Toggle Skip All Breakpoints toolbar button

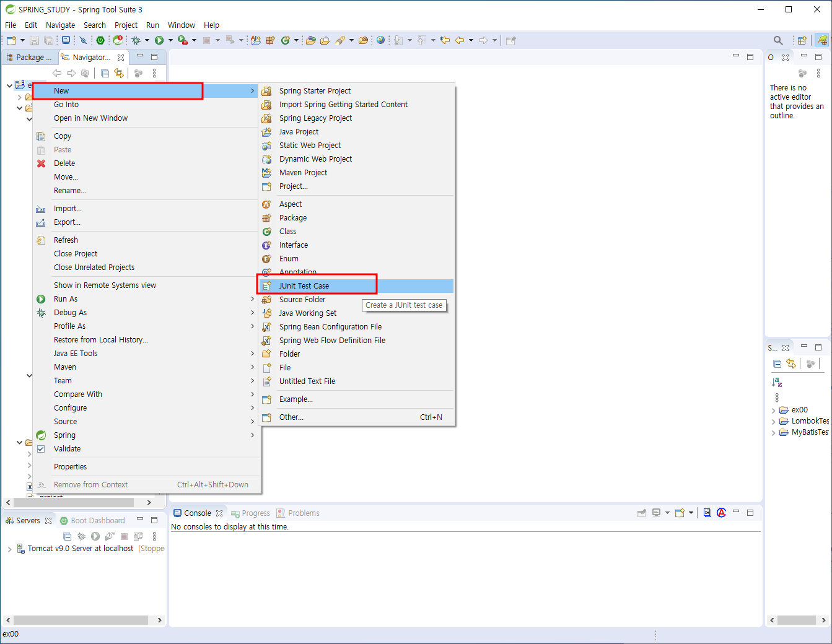point(82,40)
